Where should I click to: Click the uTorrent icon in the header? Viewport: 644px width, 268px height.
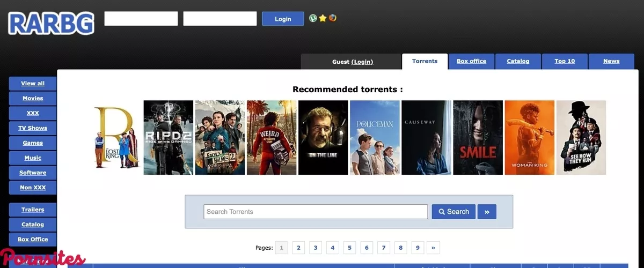[x=313, y=18]
